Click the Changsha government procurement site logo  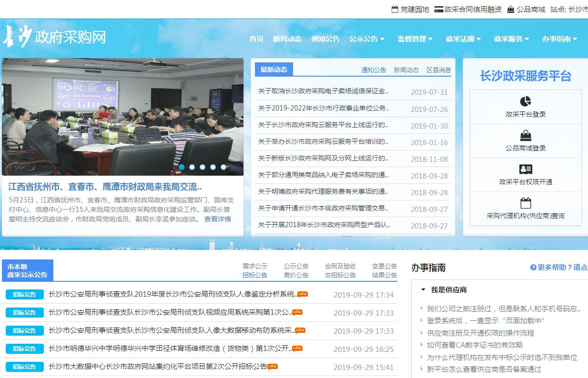[54, 37]
